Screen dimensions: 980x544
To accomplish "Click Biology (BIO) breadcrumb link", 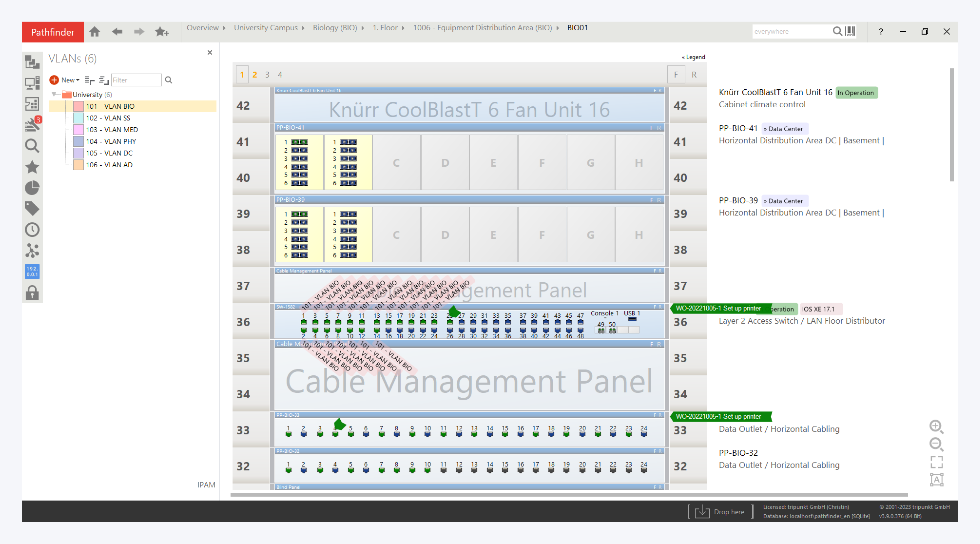I will pyautogui.click(x=335, y=28).
